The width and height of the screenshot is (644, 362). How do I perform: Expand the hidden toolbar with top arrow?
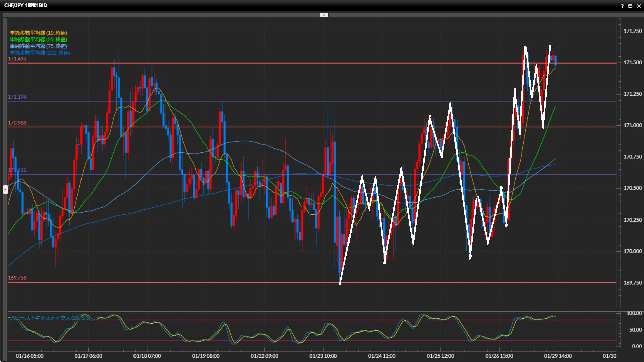[324, 15]
